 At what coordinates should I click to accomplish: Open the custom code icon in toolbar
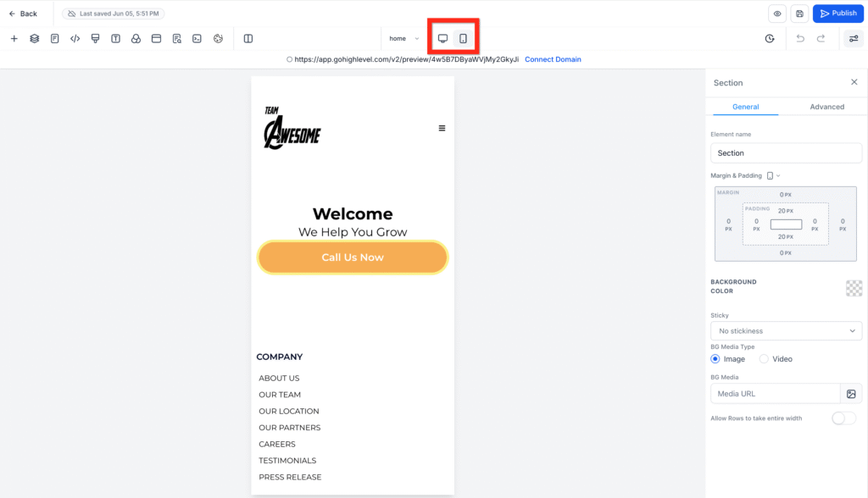tap(75, 39)
